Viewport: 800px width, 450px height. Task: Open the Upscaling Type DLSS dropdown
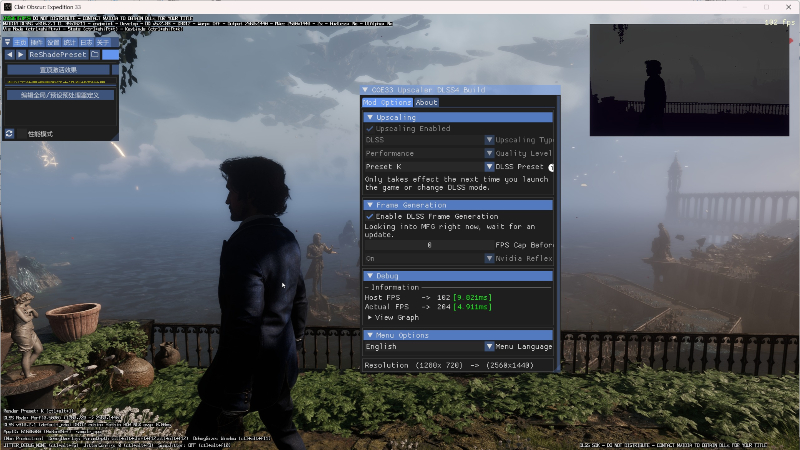coord(429,140)
